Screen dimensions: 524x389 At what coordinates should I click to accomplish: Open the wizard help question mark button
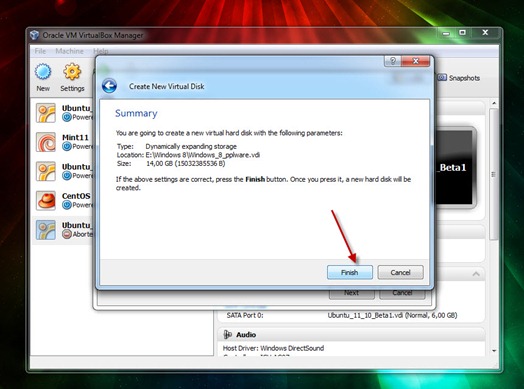click(393, 61)
